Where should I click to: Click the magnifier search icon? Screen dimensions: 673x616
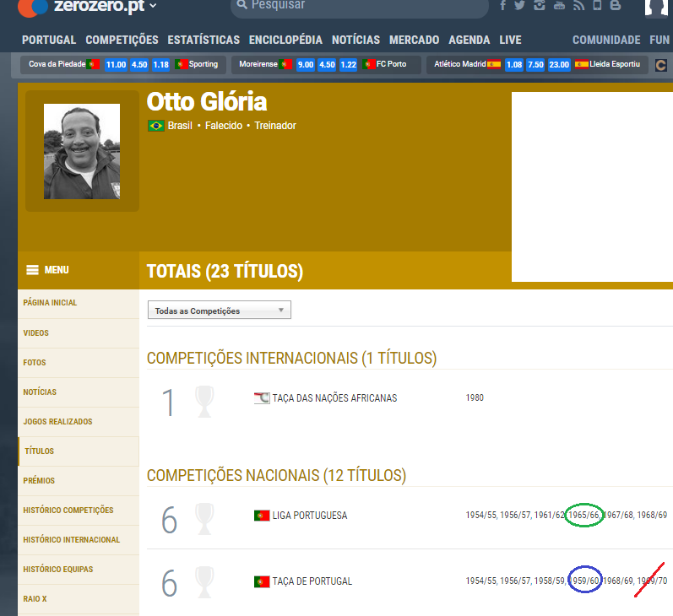pyautogui.click(x=242, y=5)
